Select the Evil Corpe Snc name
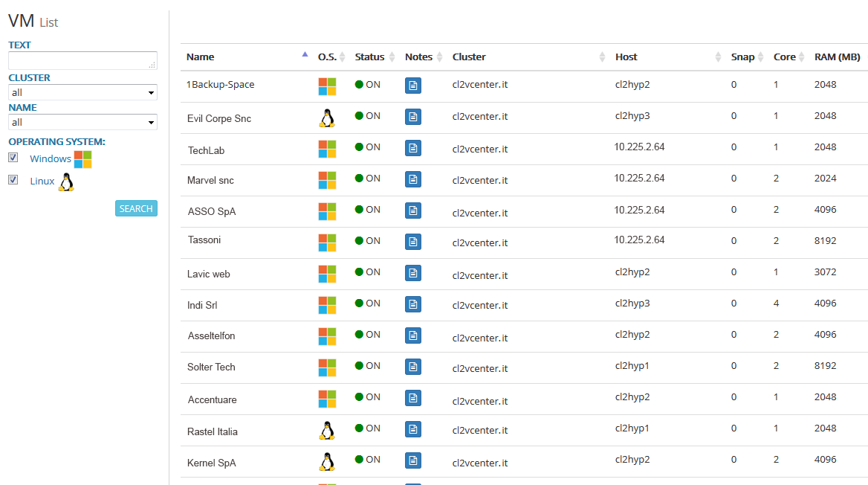Image resolution: width=868 pixels, height=485 pixels. pos(219,118)
